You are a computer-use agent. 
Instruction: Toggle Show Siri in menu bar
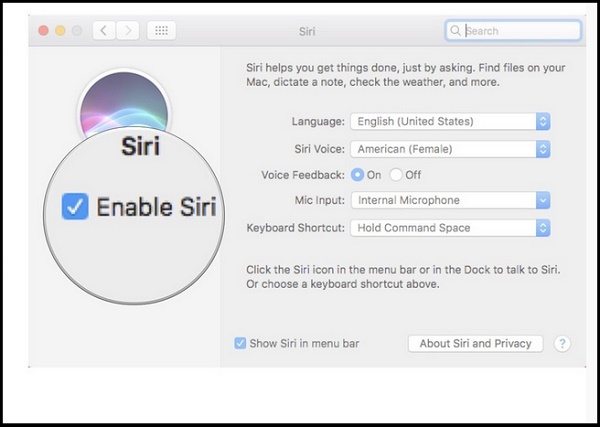pos(240,343)
